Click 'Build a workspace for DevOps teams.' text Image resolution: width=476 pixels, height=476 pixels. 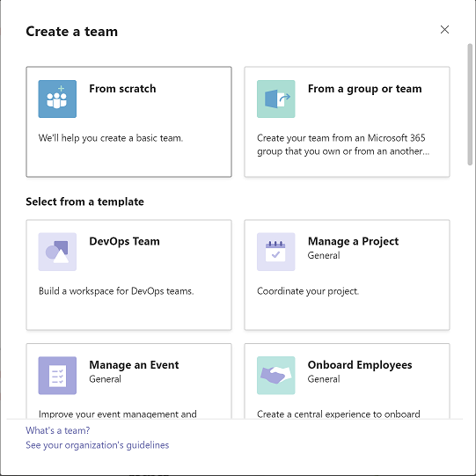click(116, 291)
